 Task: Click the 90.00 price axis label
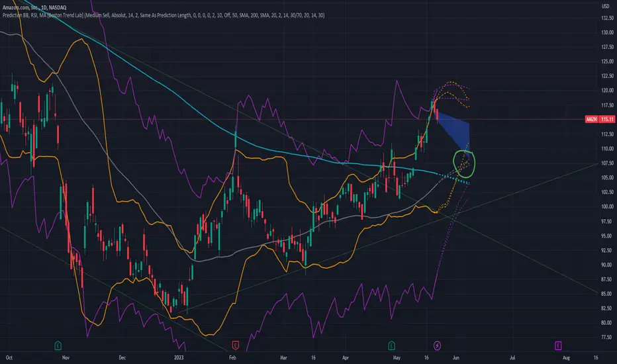608,265
